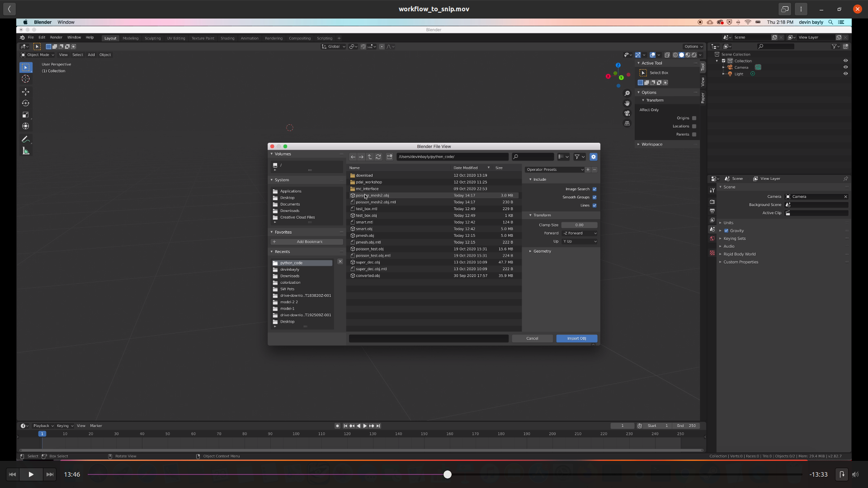Toggle the Image Search checkbox
This screenshot has height=488, width=868.
pyautogui.click(x=594, y=189)
